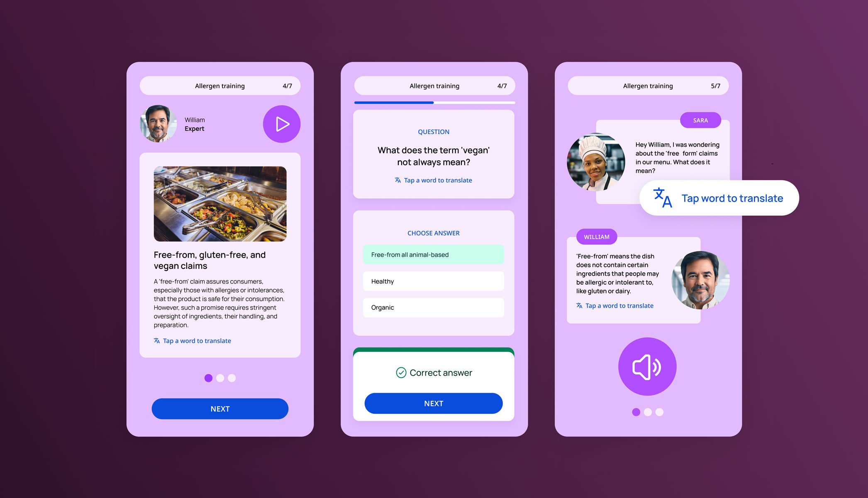Viewport: 868px width, 498px height.
Task: Click NEXT button after correct answer
Action: click(434, 403)
